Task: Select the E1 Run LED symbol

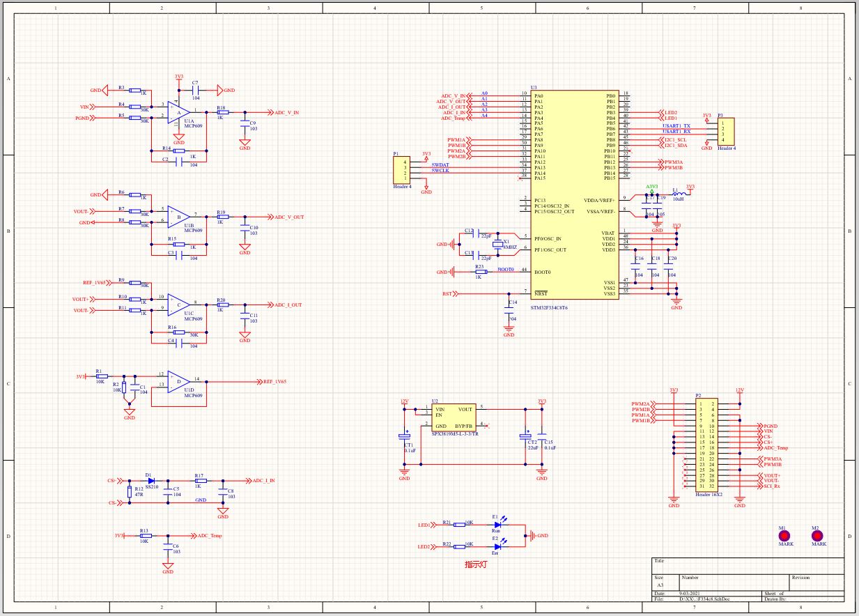Action: 497,523
